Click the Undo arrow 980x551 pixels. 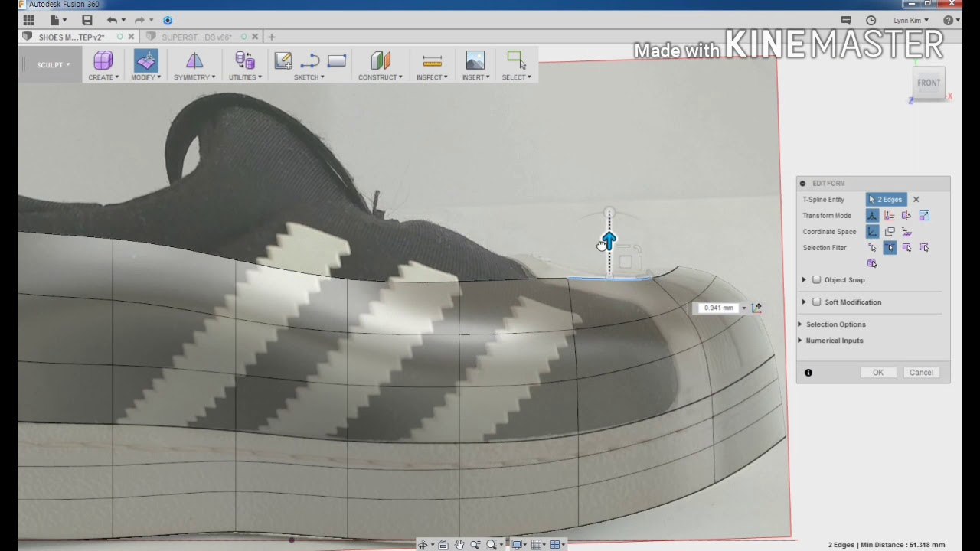[x=113, y=20]
